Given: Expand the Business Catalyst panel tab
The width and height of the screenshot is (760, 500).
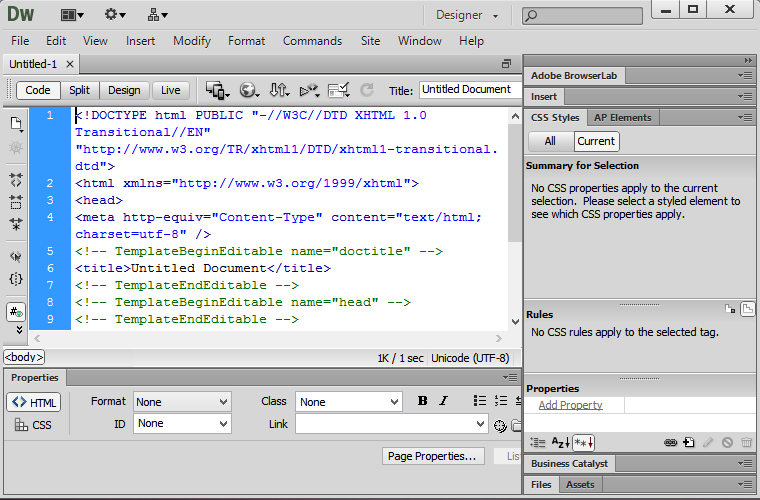Looking at the screenshot, I should [570, 464].
